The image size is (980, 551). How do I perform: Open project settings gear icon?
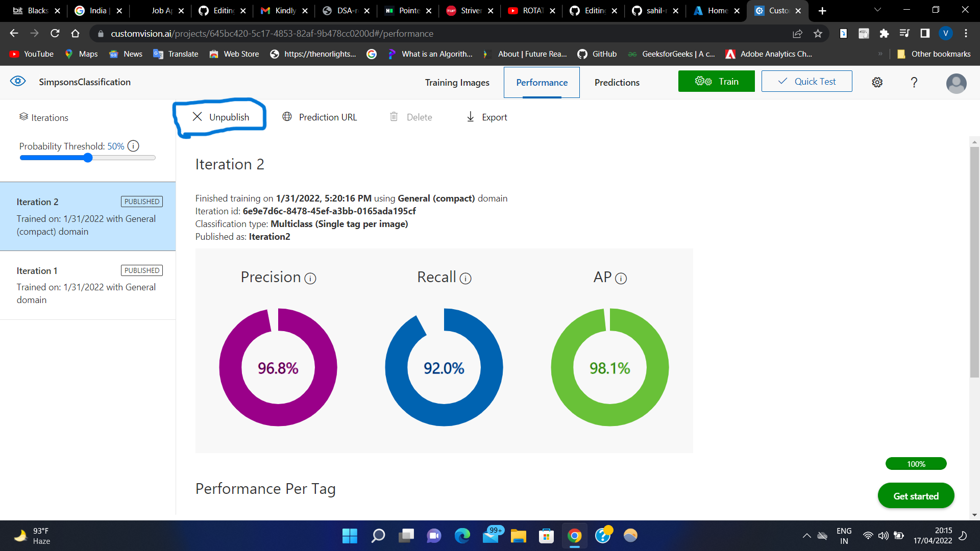pos(877,82)
